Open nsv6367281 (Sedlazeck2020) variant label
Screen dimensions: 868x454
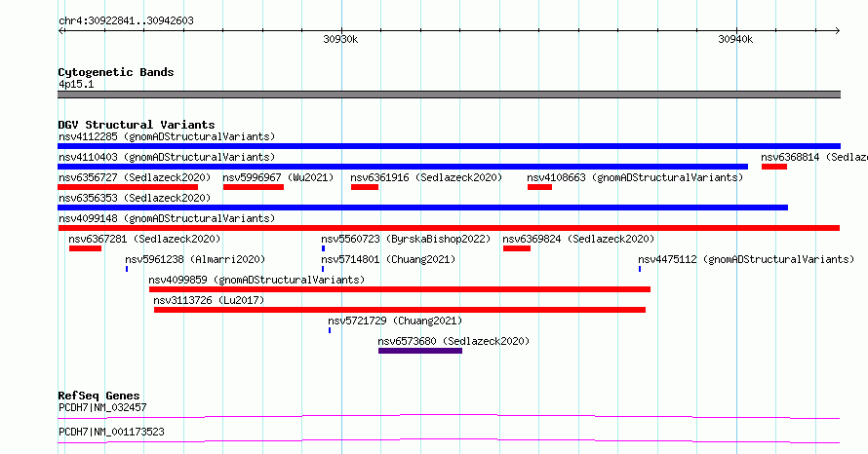pyautogui.click(x=144, y=239)
